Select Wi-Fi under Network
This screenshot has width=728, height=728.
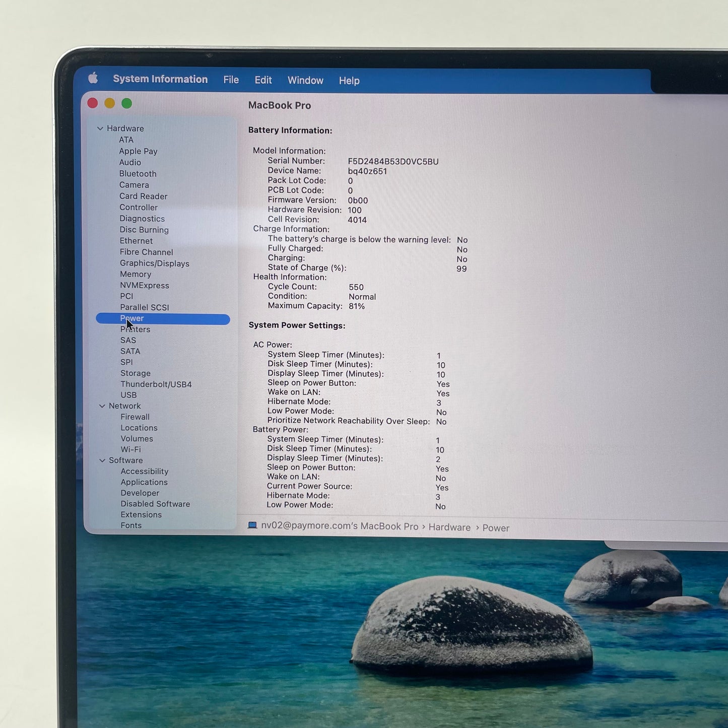(x=131, y=449)
